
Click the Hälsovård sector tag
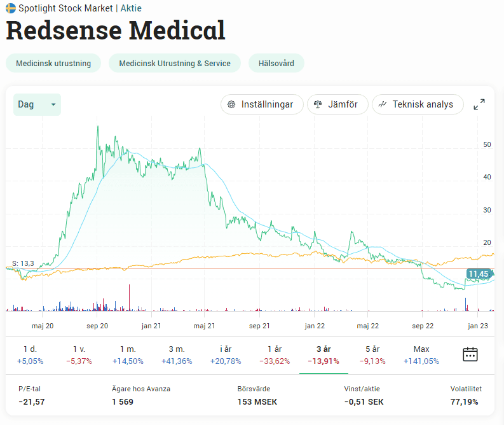coord(276,63)
